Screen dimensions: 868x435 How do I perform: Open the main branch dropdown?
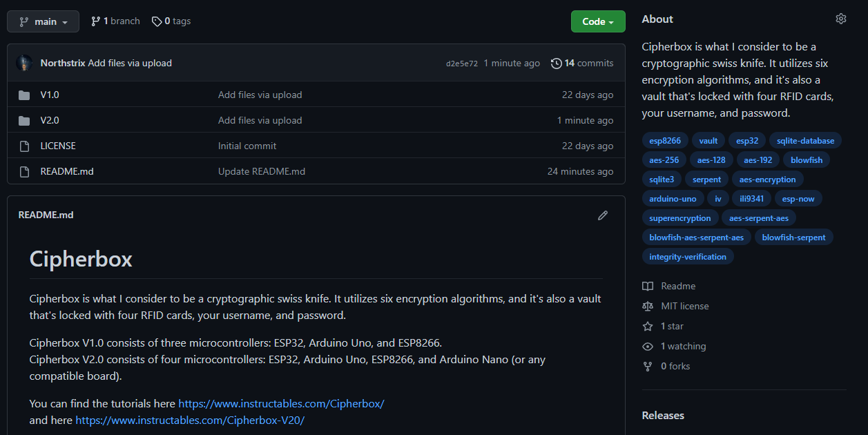[43, 21]
